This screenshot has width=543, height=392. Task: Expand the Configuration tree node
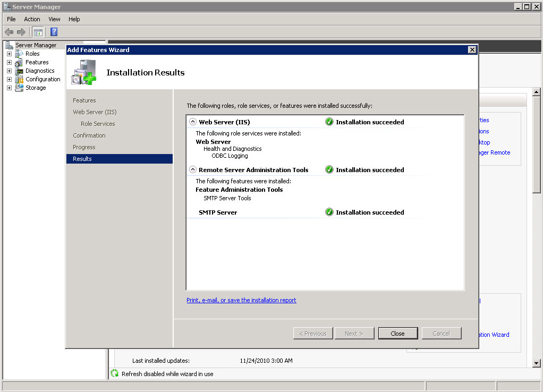tap(10, 79)
